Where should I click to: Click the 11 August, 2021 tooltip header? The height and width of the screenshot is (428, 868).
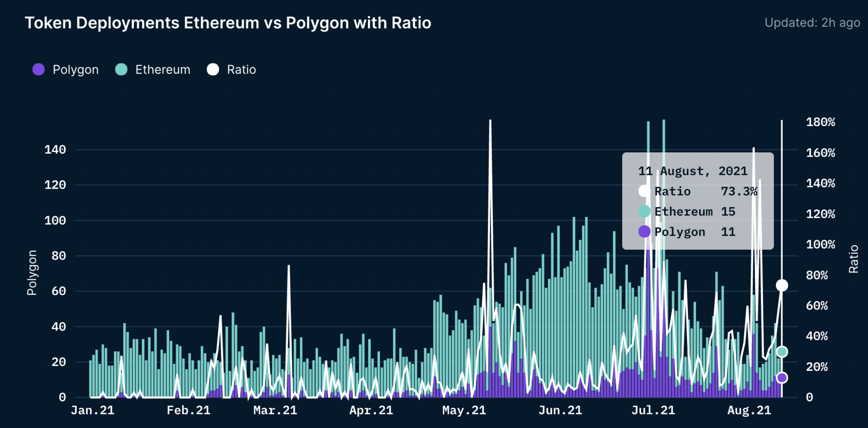click(x=693, y=171)
